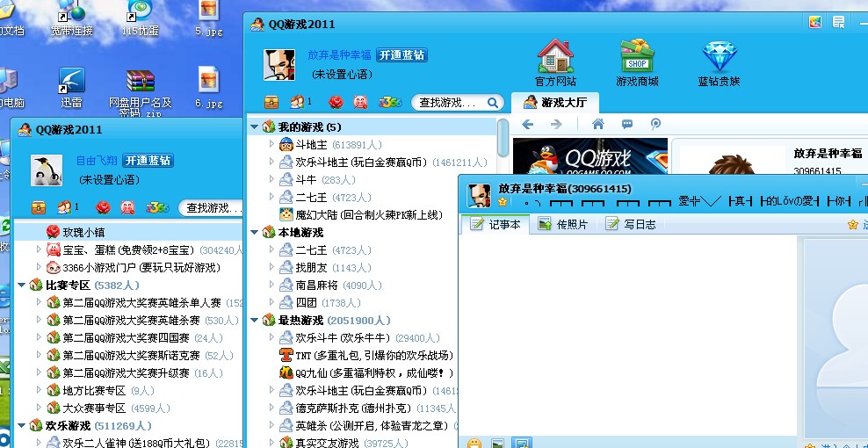
Task: Open 网盘用户名及密码.zip desktop file
Action: pos(140,92)
